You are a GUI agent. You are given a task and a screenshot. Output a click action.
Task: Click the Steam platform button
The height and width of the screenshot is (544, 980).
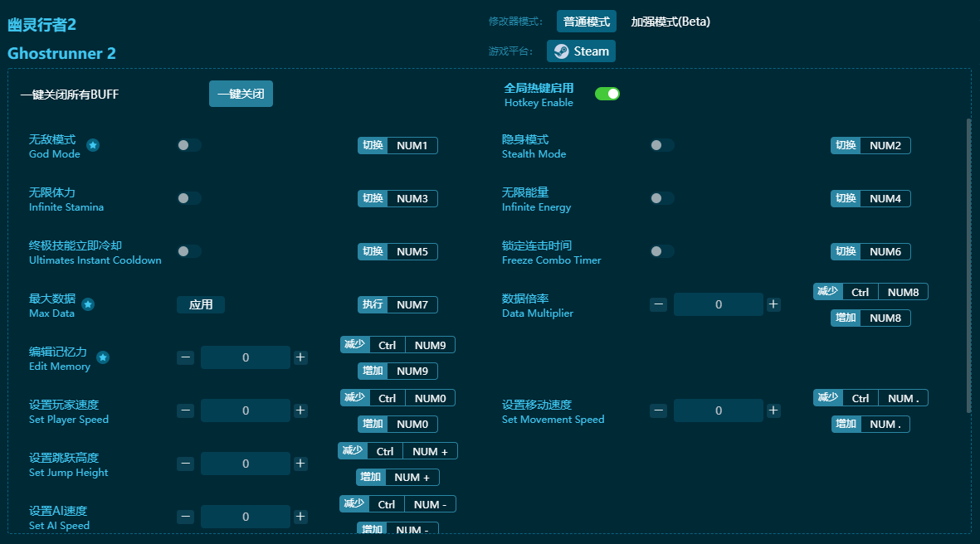(x=581, y=51)
